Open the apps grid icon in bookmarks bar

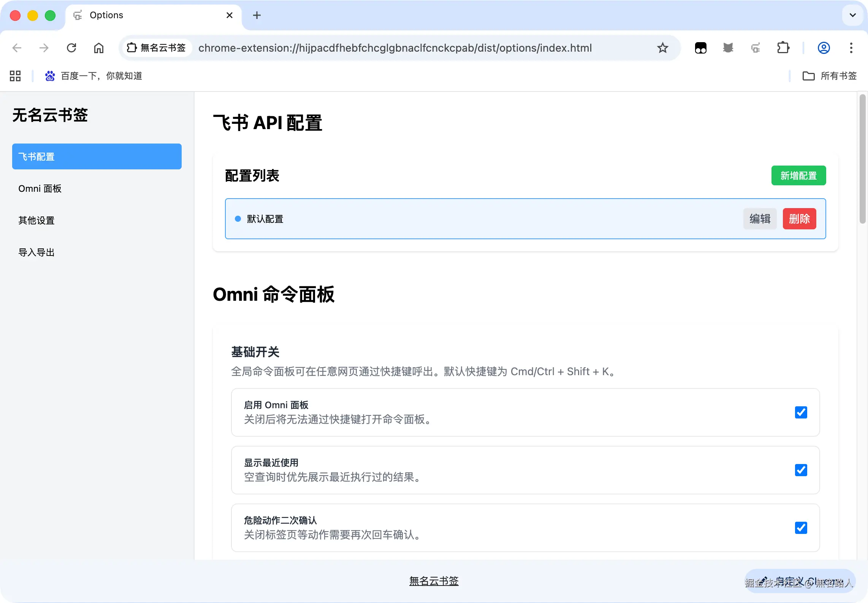point(15,76)
